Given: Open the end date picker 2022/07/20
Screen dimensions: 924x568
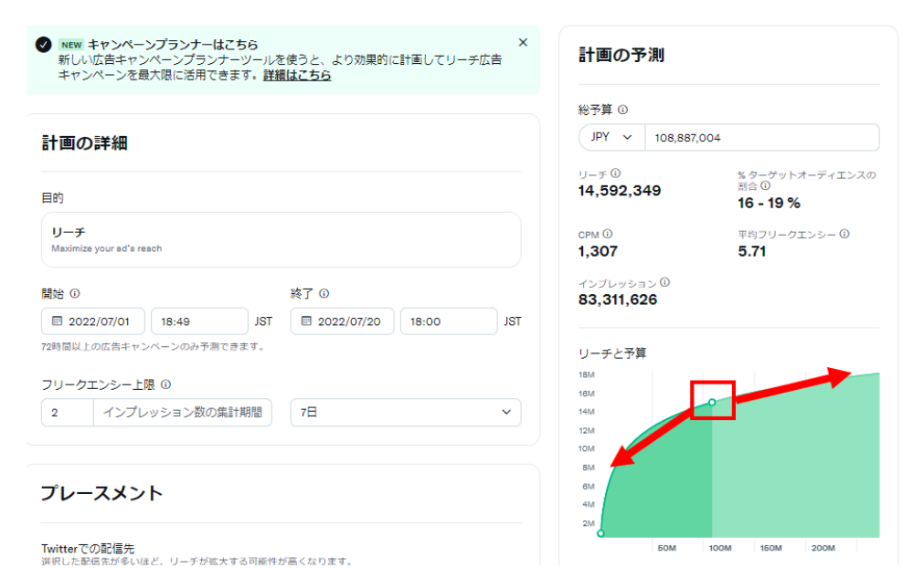Looking at the screenshot, I should pyautogui.click(x=343, y=321).
